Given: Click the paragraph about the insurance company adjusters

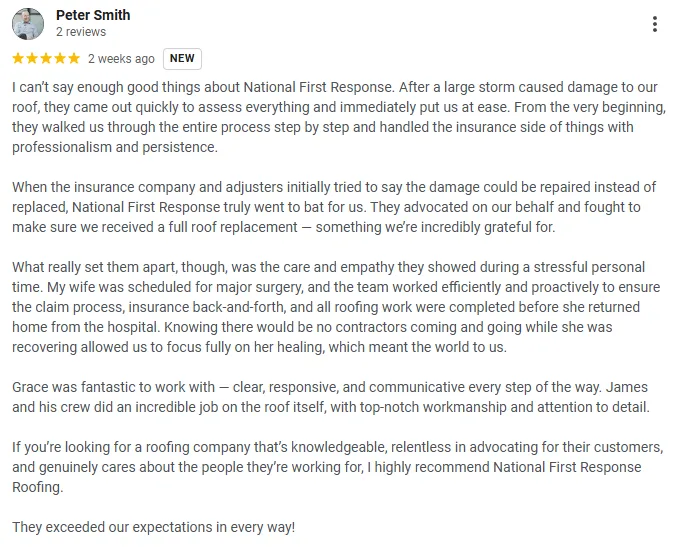Looking at the screenshot, I should click(x=334, y=207).
